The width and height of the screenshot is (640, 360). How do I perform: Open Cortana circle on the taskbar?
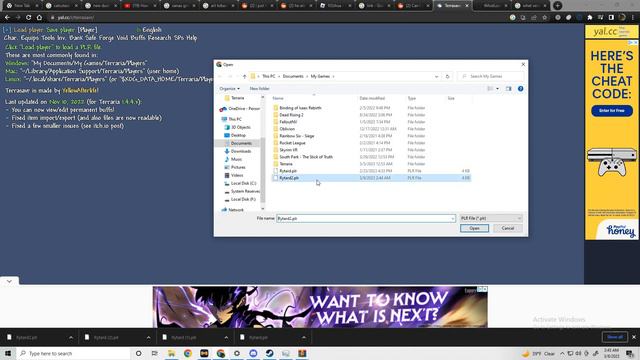(138, 353)
